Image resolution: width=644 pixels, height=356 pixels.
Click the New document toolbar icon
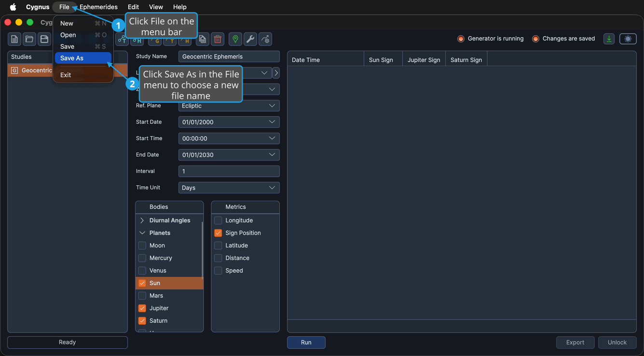[x=14, y=39]
